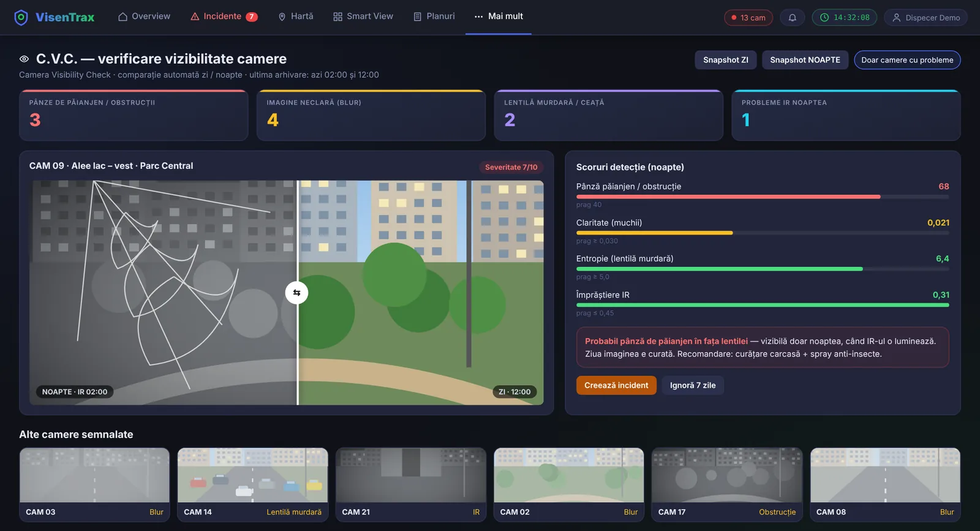This screenshot has height=531, width=980.
Task: Open the Dispecer Demo user menu
Action: [x=925, y=18]
